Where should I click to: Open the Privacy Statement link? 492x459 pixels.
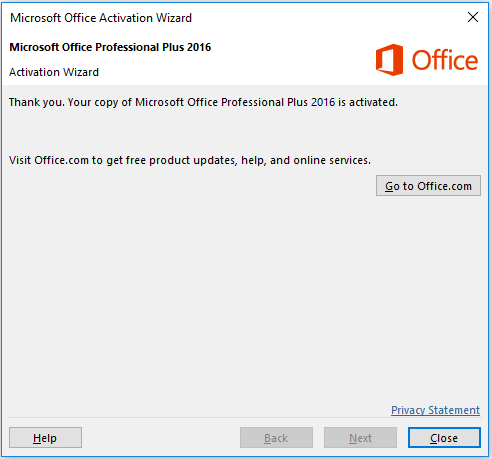coord(435,410)
